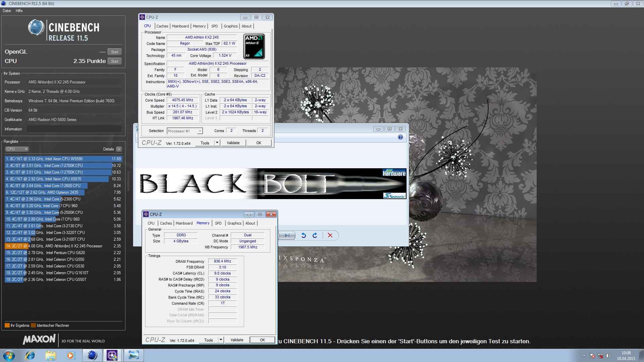Open Tools dropdown arrow in bottom CPU-Z
Viewport: 644px width, 362px height.
tap(221, 340)
